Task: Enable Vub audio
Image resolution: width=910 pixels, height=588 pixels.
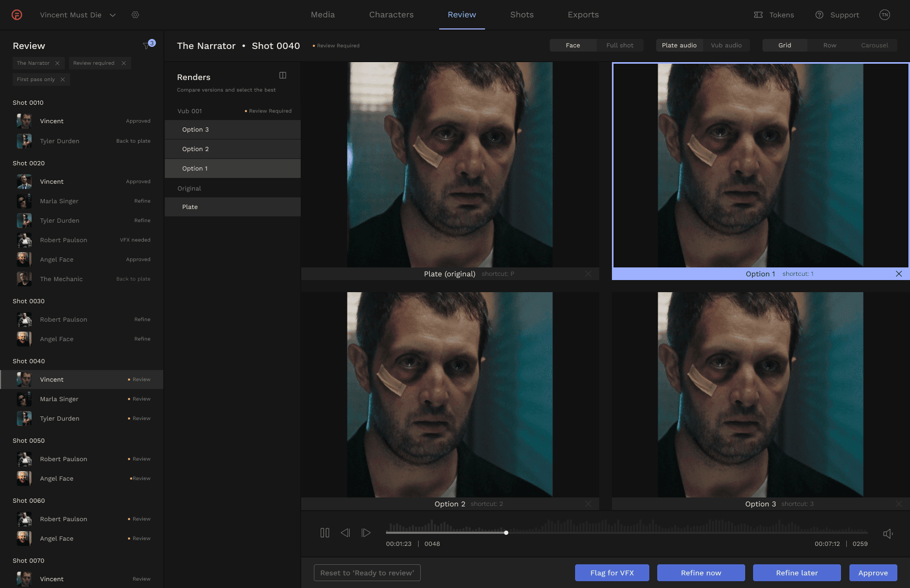Action: click(726, 45)
